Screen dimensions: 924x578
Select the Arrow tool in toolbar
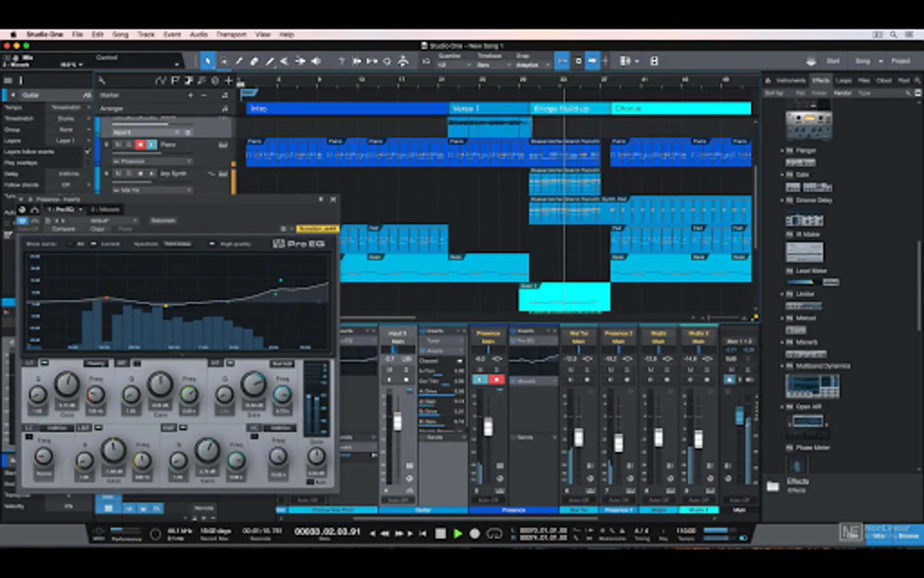point(207,61)
